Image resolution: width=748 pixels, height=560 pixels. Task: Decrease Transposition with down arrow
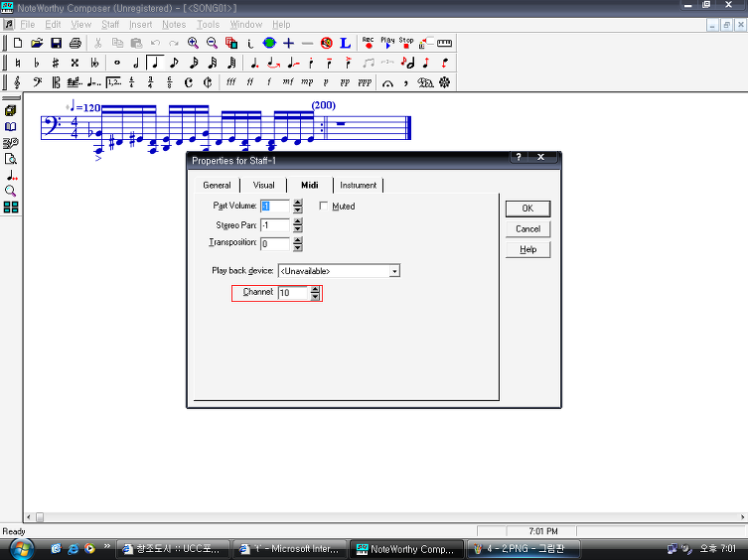[x=298, y=247]
